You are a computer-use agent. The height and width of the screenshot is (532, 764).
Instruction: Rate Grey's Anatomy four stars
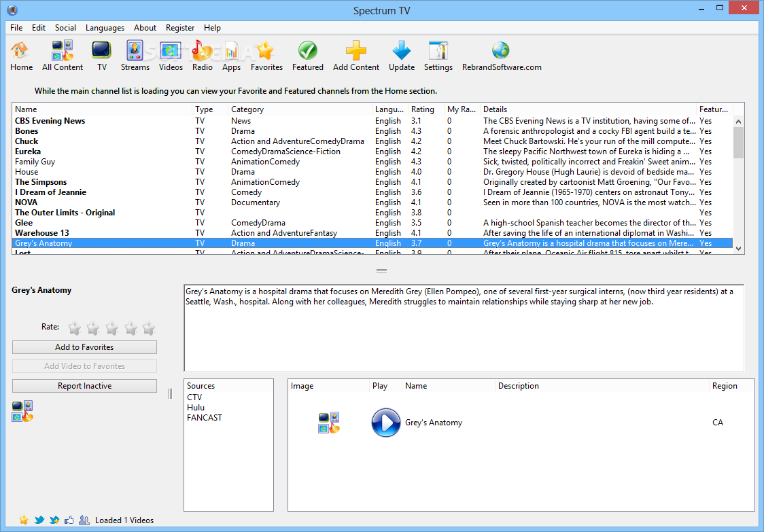click(x=131, y=328)
